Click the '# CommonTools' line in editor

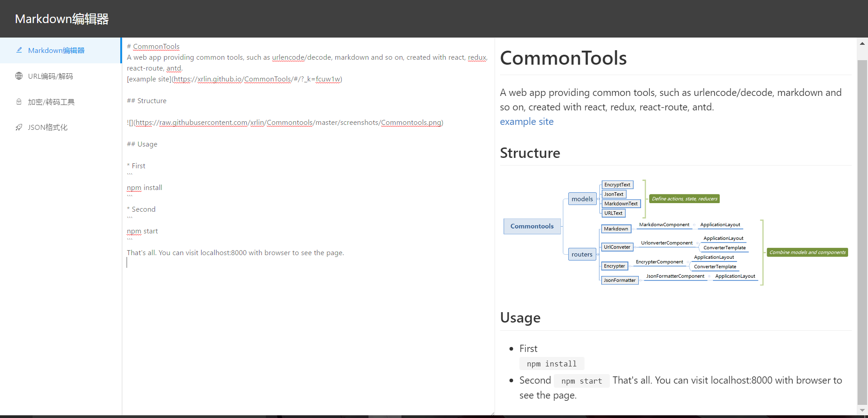(153, 47)
